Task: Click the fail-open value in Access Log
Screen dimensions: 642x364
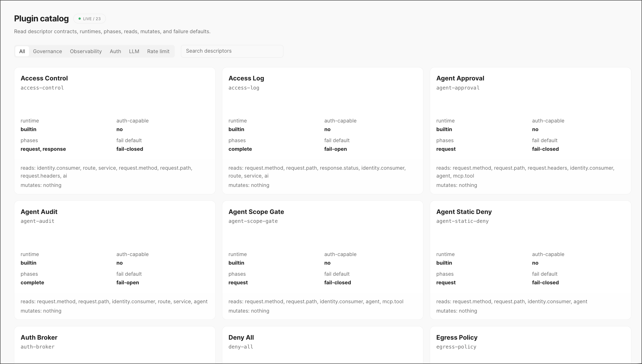Action: pyautogui.click(x=336, y=149)
